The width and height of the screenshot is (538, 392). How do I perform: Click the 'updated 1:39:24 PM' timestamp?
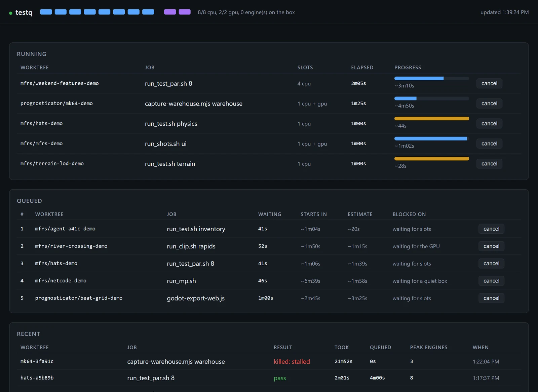point(504,12)
